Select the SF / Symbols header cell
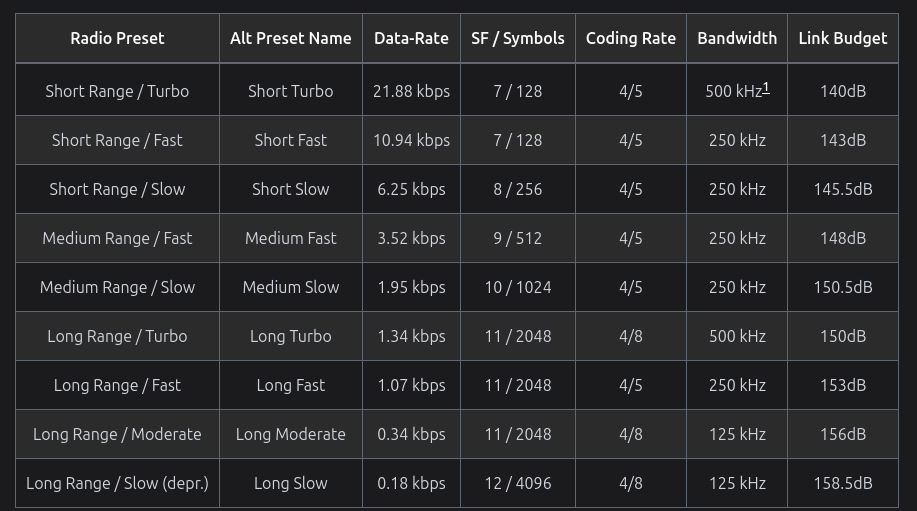917x511 pixels. [x=517, y=39]
